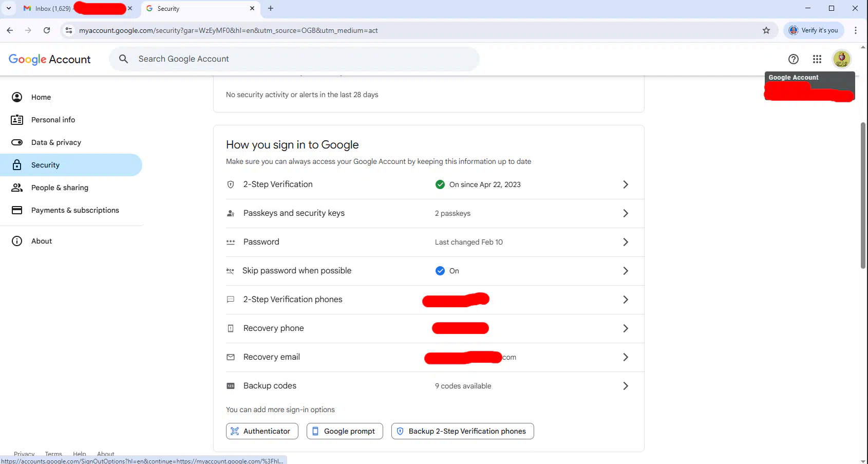This screenshot has width=868, height=464.
Task: Click the Backup codes icon
Action: pyautogui.click(x=231, y=386)
